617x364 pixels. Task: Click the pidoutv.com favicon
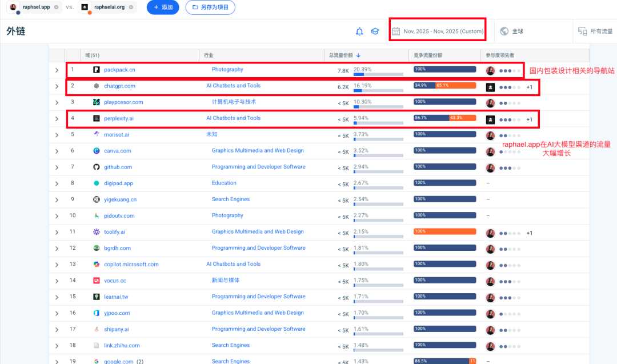(x=97, y=215)
